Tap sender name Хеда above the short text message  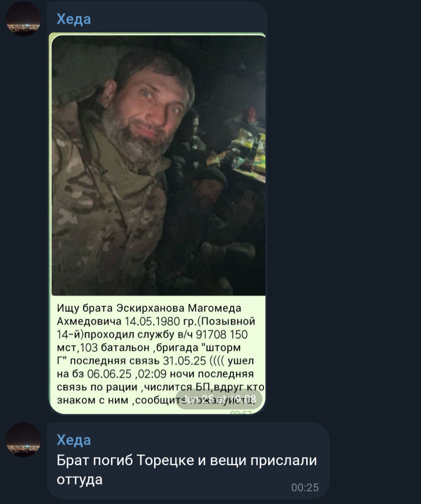pyautogui.click(x=74, y=440)
